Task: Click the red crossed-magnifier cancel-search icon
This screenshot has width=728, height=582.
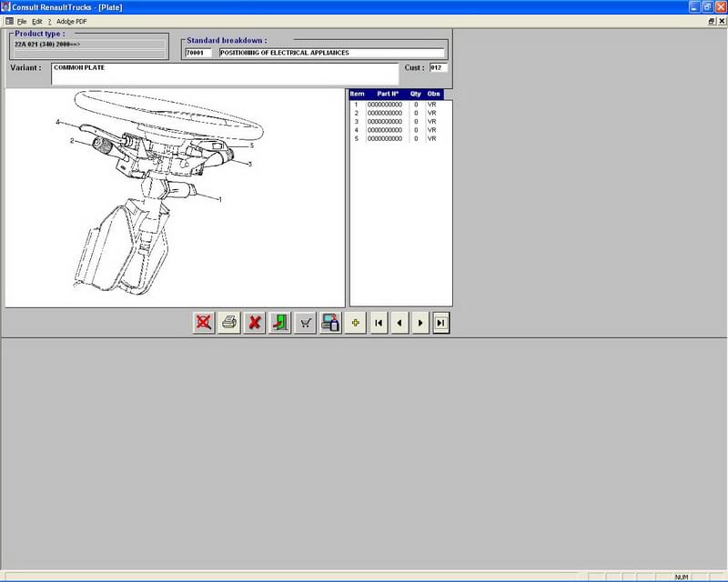Action: click(204, 323)
